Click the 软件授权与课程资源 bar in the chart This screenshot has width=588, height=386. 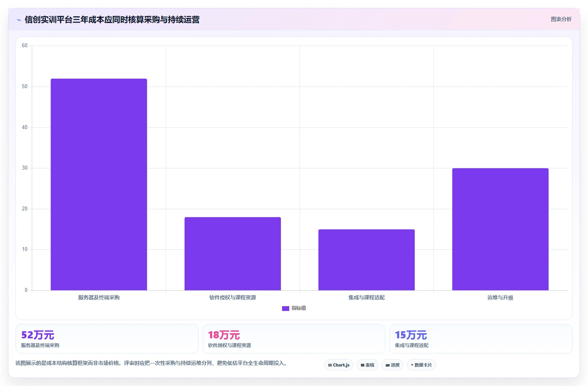click(x=233, y=254)
